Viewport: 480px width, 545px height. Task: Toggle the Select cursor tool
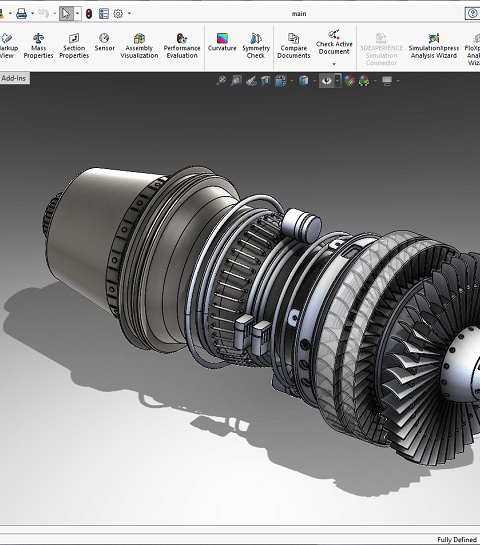pos(66,14)
